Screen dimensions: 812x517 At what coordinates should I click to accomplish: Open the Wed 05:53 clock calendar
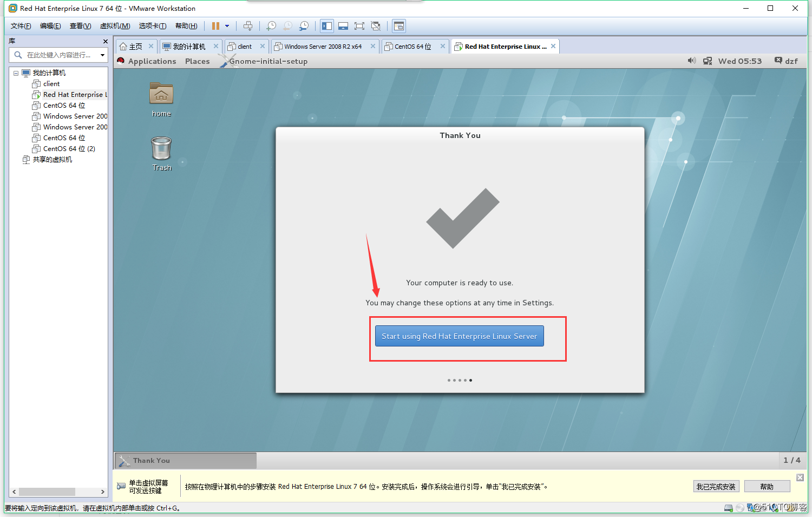click(739, 61)
